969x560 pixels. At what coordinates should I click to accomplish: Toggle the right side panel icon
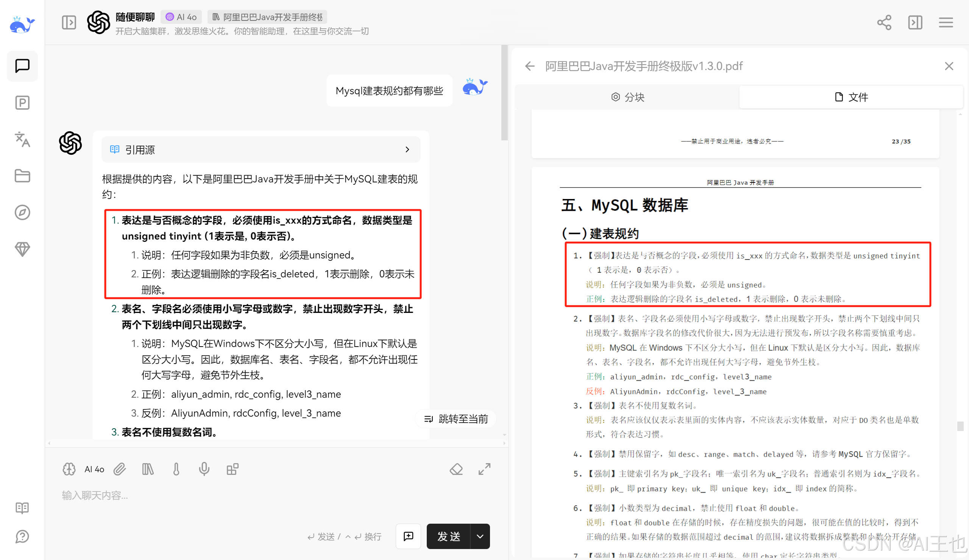click(x=915, y=22)
